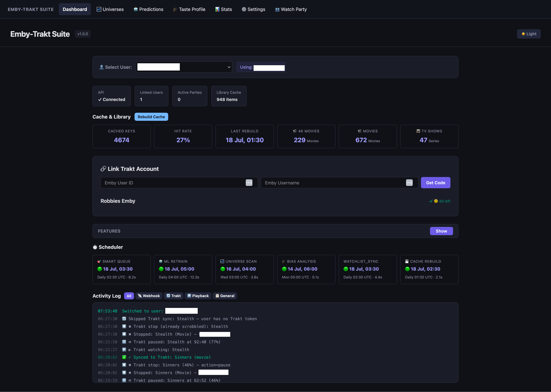Click the Smart Queue target icon

click(x=99, y=261)
